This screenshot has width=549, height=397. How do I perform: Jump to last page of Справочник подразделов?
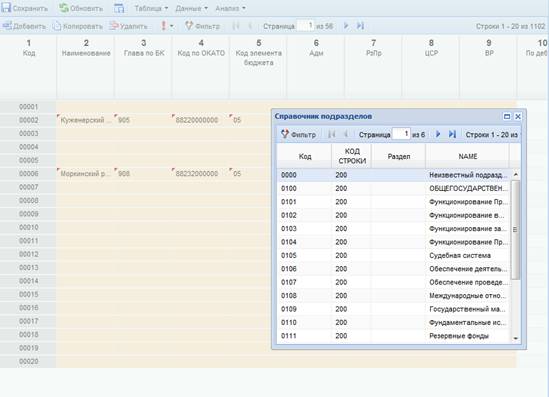(x=452, y=134)
